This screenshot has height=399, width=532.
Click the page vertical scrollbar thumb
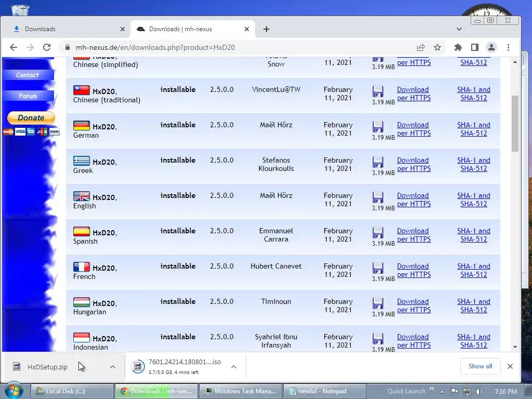pyautogui.click(x=515, y=124)
